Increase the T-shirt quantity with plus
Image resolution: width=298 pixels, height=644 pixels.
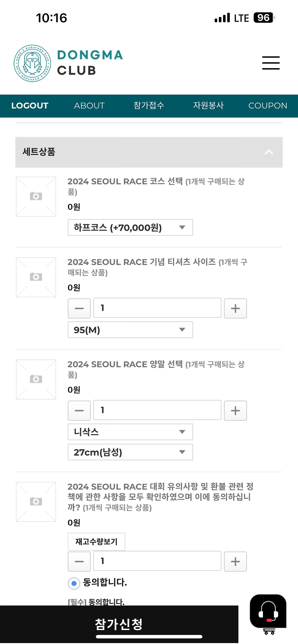point(235,308)
